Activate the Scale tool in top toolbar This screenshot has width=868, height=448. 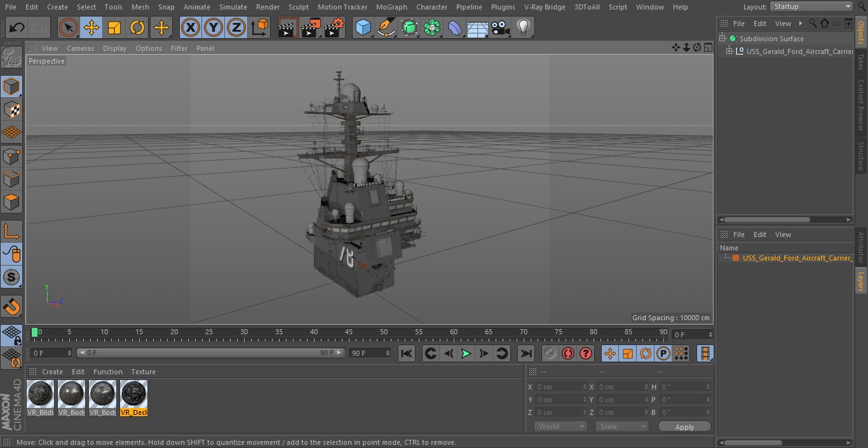pos(114,27)
